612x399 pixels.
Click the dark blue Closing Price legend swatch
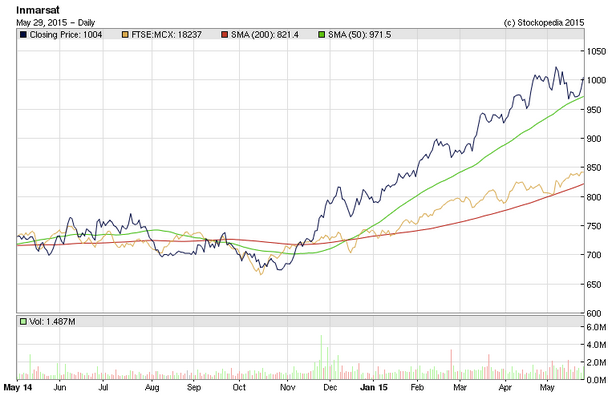(x=23, y=35)
